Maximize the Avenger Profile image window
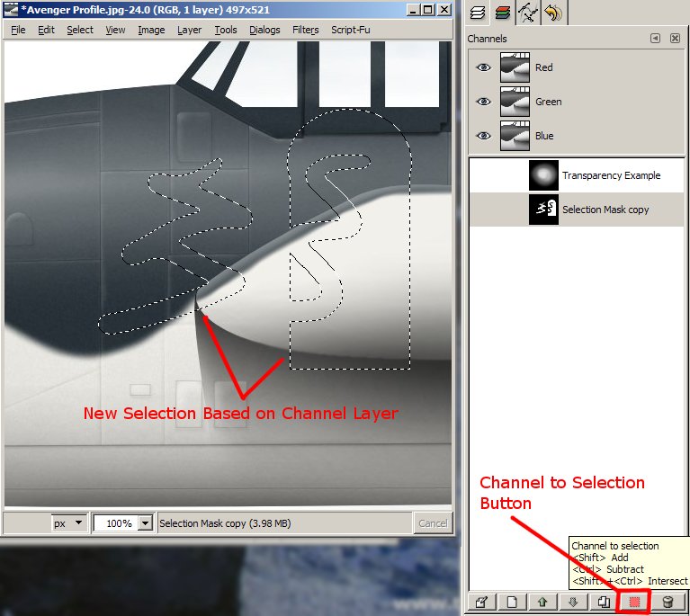The image size is (690, 616). click(x=427, y=10)
